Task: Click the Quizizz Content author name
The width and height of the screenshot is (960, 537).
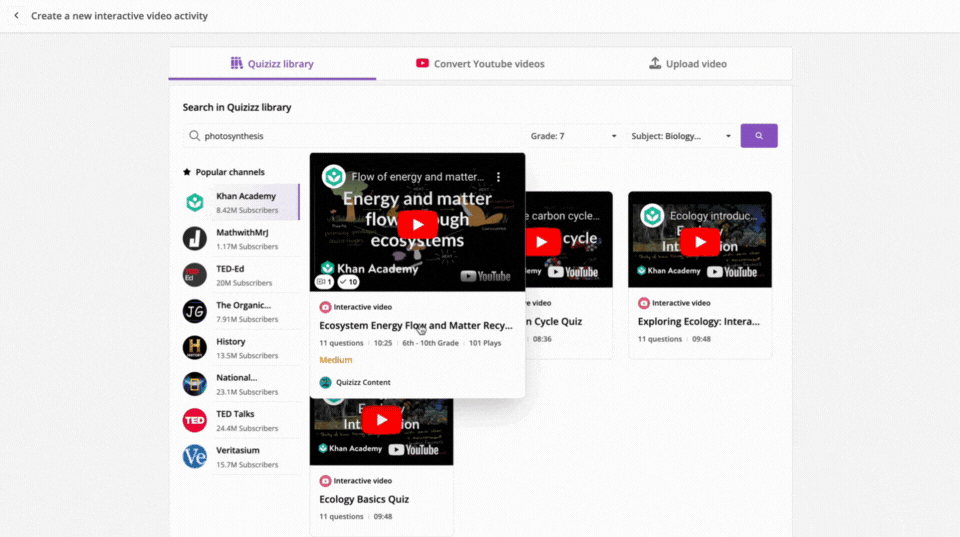Action: pyautogui.click(x=363, y=382)
